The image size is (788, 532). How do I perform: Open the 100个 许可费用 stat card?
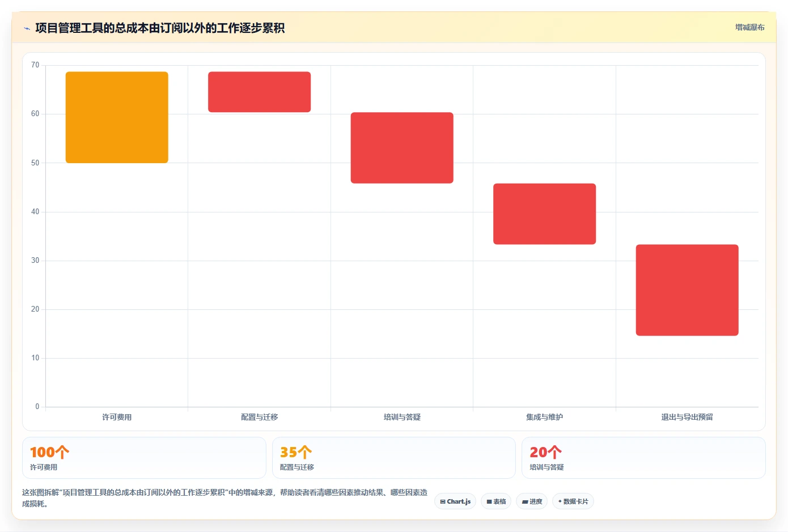(144, 458)
